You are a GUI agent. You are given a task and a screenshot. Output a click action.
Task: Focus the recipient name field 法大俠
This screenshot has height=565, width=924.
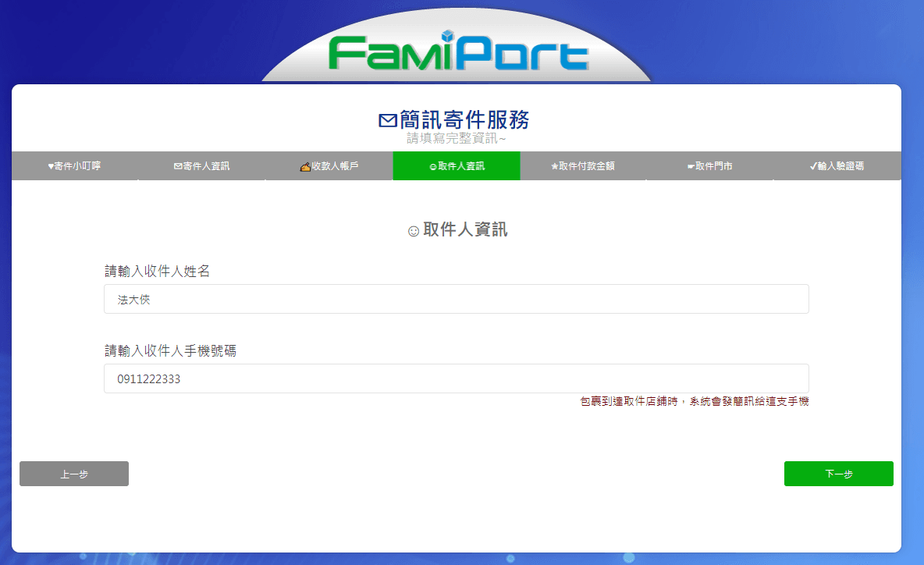457,300
